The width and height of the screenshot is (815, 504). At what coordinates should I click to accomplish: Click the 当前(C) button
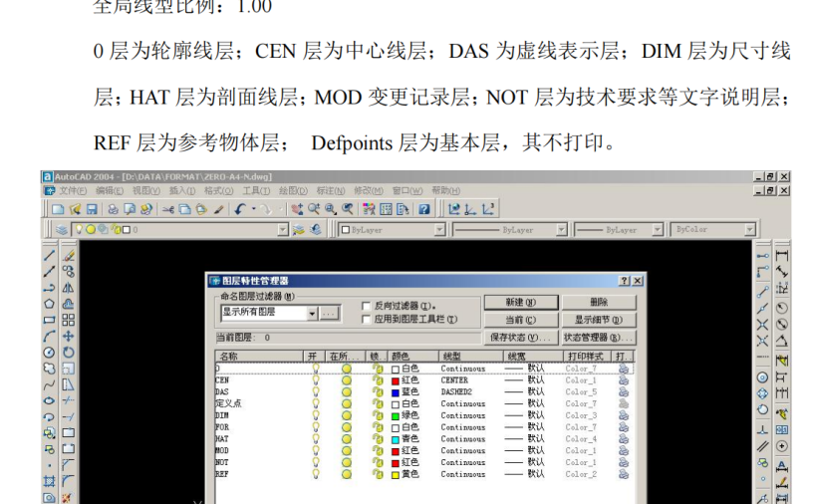521,320
